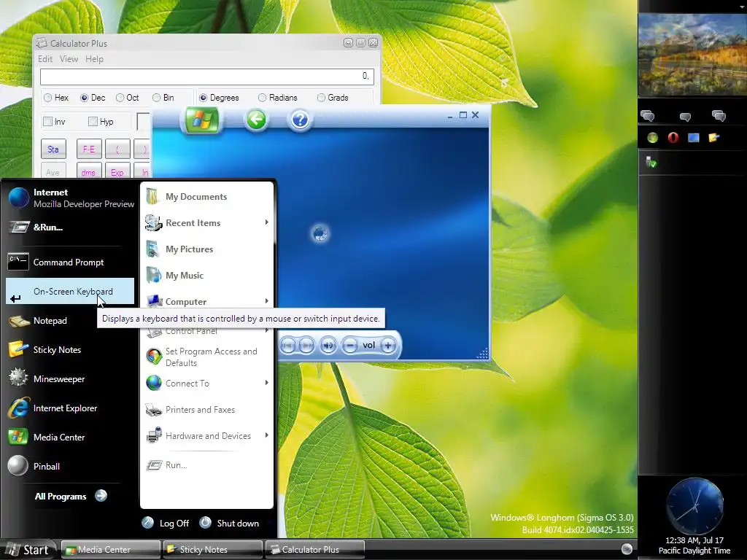The image size is (747, 560).
Task: Click Exp button in calculator
Action: 117,171
